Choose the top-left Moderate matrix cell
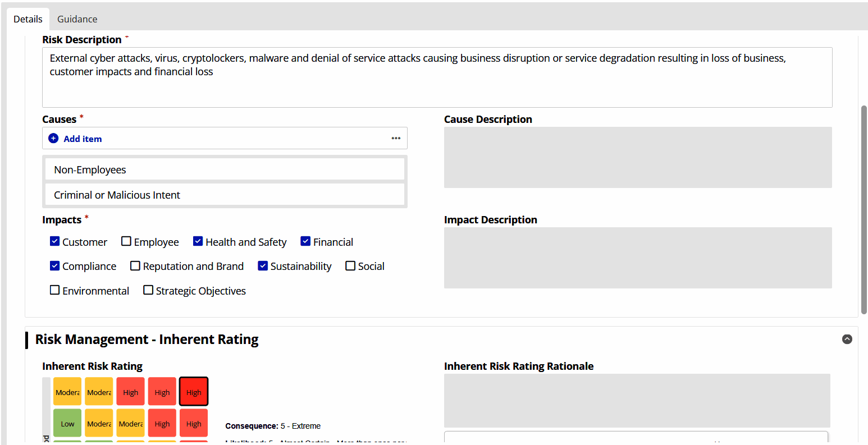 [67, 392]
